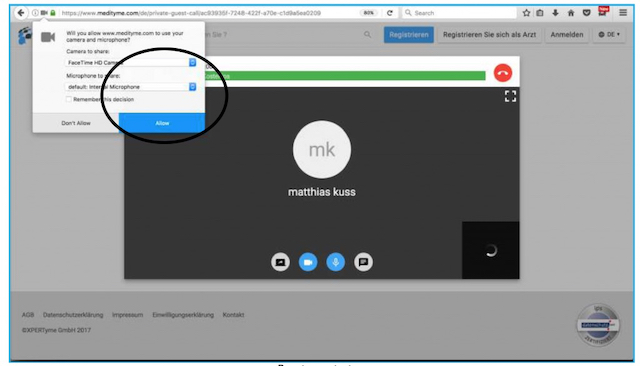Image resolution: width=640 pixels, height=366 pixels.
Task: Click Registrieren Sie sich als Arzt
Action: pos(489,35)
